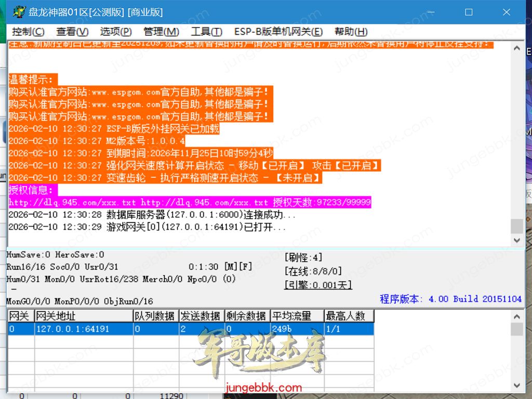The width and height of the screenshot is (532, 399).
Task: Open the 工具(T) menu
Action: 206,32
